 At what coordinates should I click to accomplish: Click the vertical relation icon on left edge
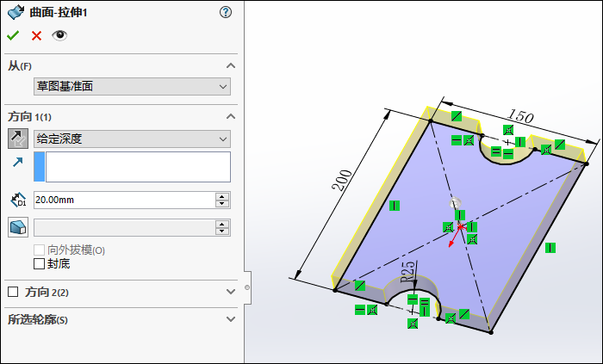pos(395,206)
